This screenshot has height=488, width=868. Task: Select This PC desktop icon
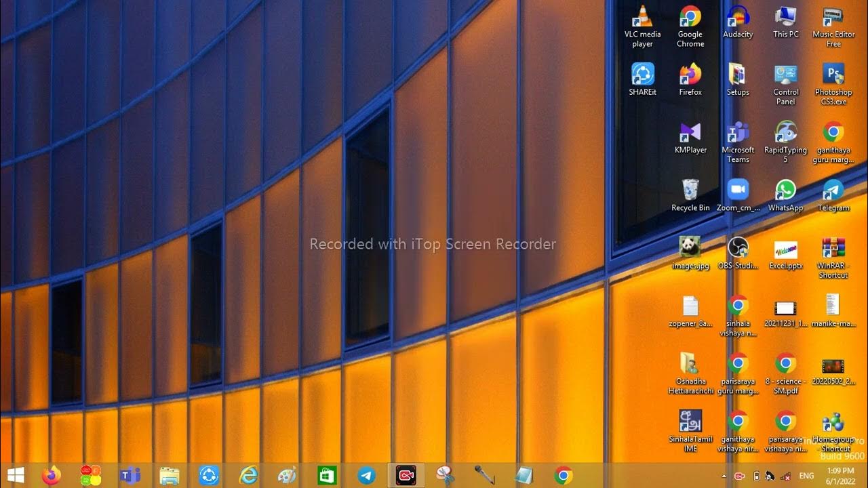point(785,22)
